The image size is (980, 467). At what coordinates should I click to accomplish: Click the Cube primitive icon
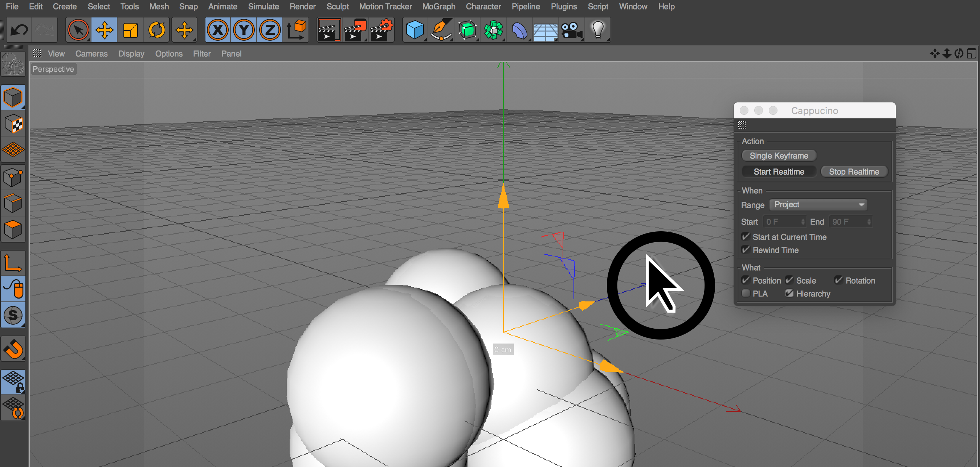(x=414, y=30)
